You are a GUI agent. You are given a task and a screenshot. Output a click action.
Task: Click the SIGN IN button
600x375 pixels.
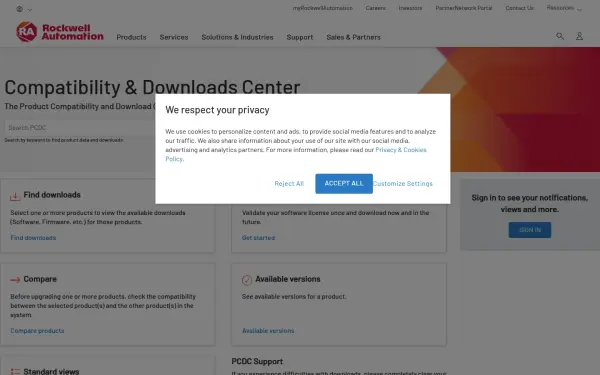click(530, 230)
